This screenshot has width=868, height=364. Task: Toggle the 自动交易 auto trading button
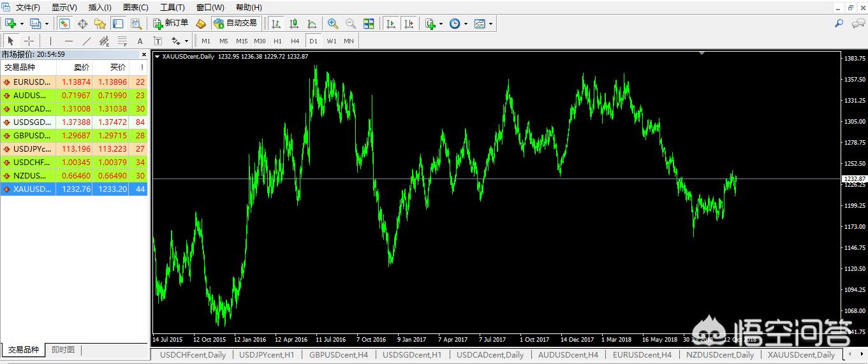click(235, 24)
